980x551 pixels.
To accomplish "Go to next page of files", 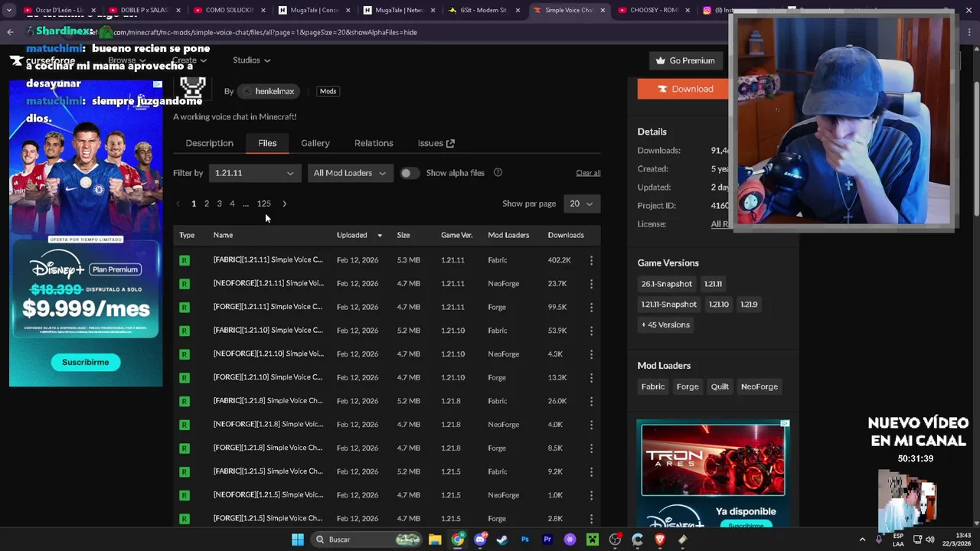I will pos(284,204).
